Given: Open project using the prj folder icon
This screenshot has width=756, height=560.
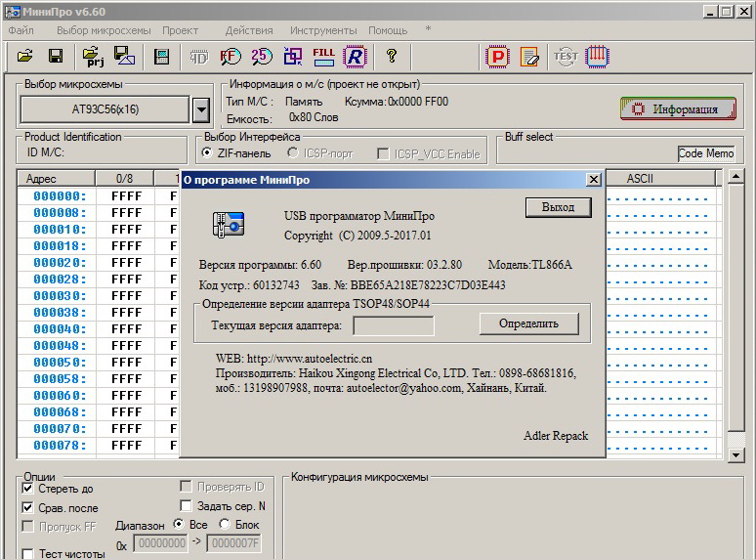Looking at the screenshot, I should point(93,57).
